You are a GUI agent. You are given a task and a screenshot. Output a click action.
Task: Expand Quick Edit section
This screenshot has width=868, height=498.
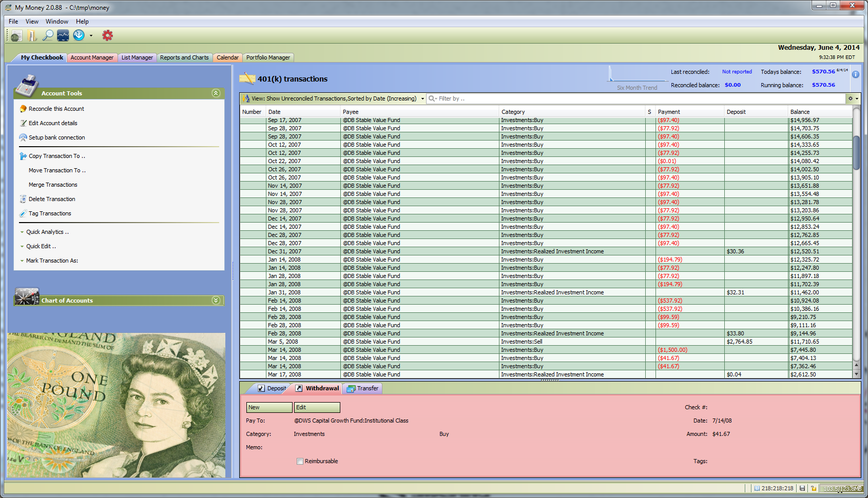point(22,246)
